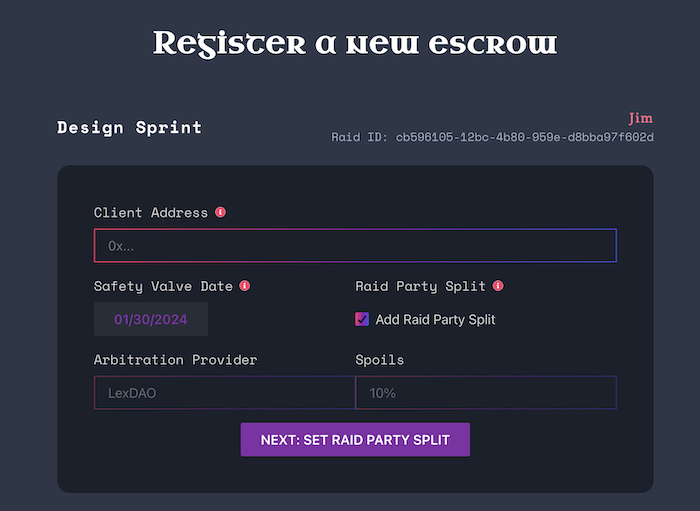Click the Spoils 10% field
Screen dimensions: 700x511
[x=486, y=393]
